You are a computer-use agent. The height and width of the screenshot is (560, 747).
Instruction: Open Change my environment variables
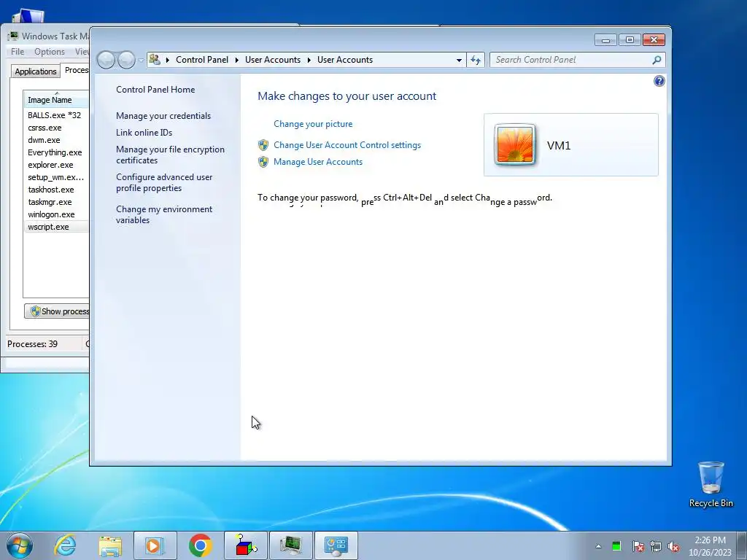click(x=164, y=214)
